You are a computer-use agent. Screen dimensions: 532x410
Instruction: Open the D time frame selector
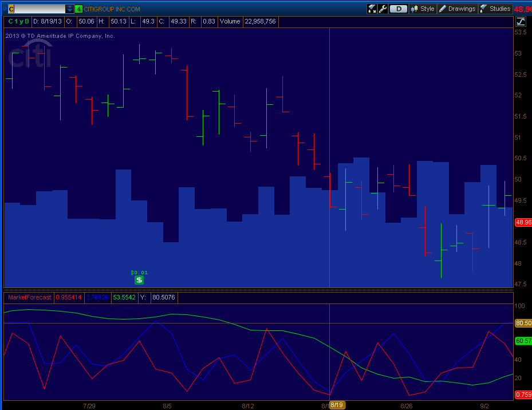point(399,9)
